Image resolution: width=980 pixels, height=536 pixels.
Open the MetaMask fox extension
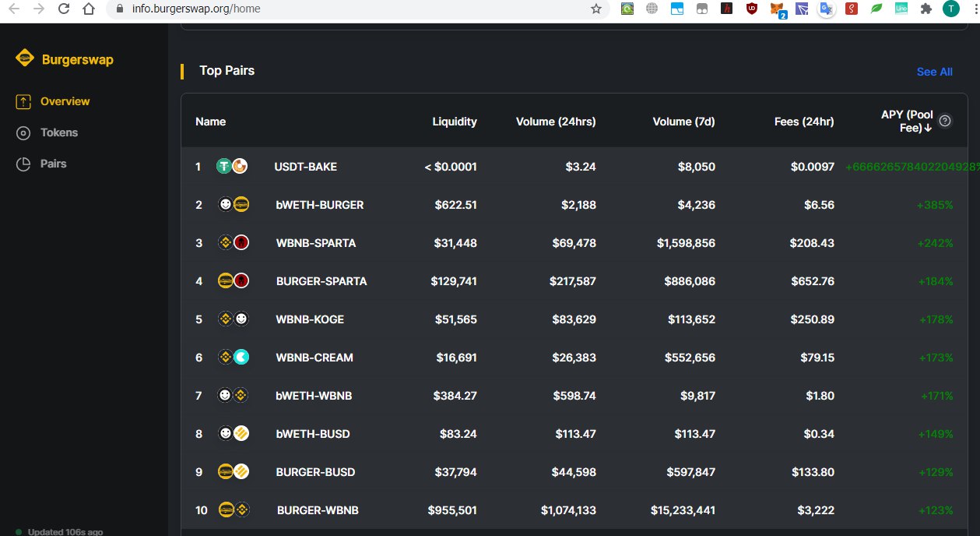click(777, 9)
